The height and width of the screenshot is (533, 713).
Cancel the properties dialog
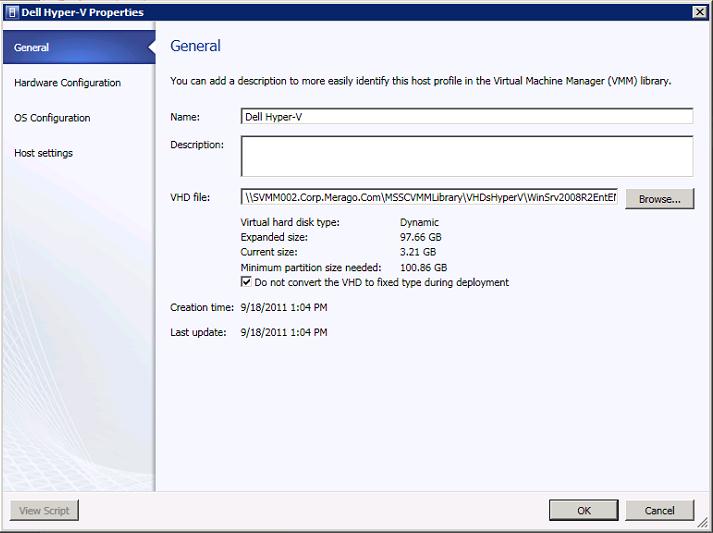659,510
